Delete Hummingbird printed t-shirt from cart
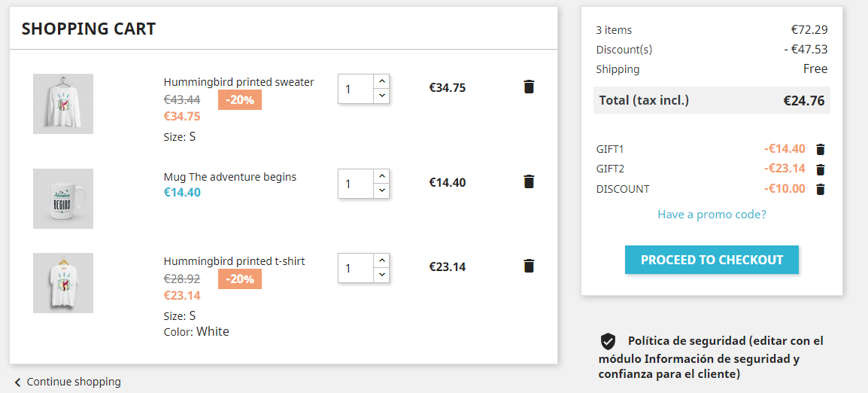The image size is (868, 393). pyautogui.click(x=529, y=266)
